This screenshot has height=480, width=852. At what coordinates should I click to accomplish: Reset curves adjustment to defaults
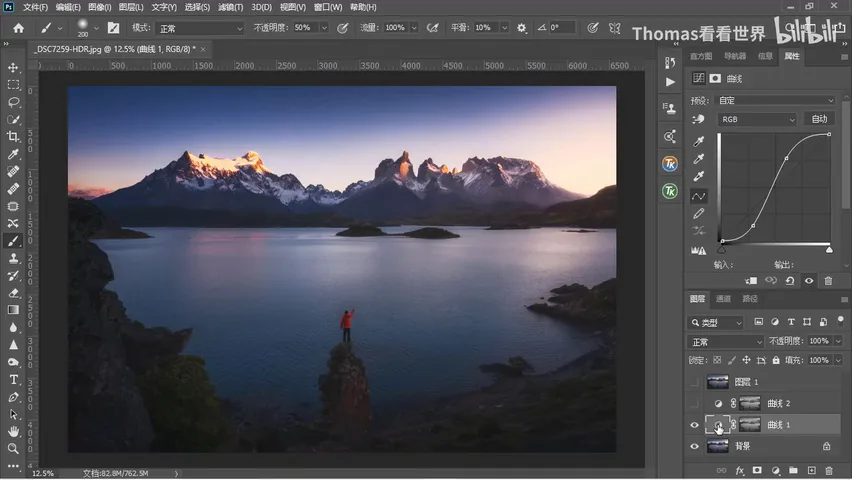[790, 280]
